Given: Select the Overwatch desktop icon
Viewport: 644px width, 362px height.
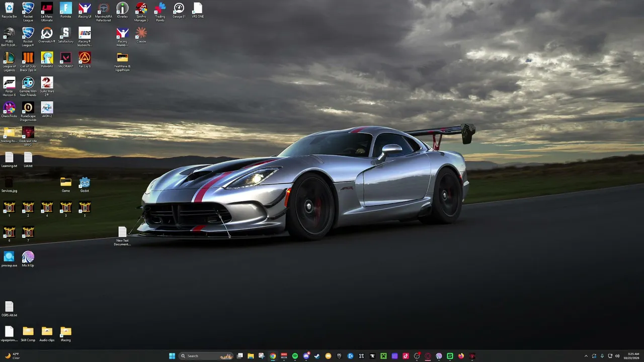Looking at the screenshot, I should (47, 36).
